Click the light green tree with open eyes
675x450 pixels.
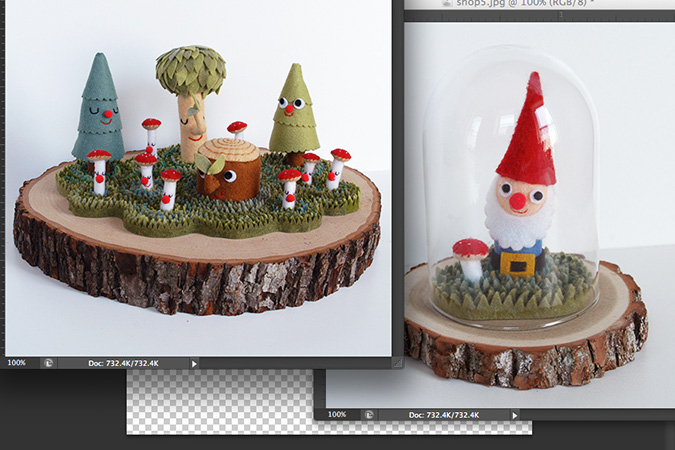(292, 110)
